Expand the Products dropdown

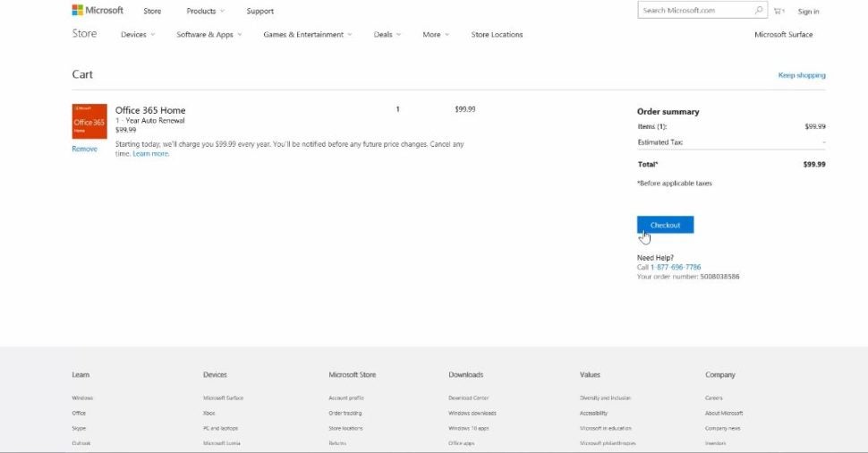206,11
